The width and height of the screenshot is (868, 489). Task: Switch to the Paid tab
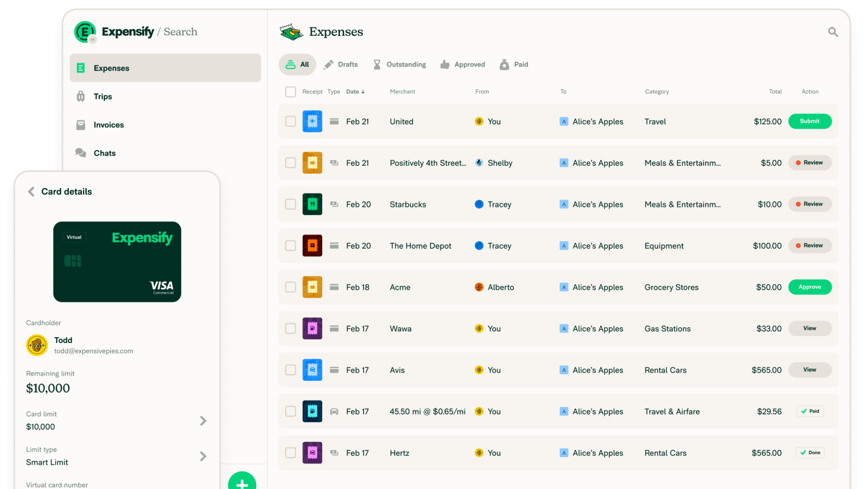click(514, 64)
